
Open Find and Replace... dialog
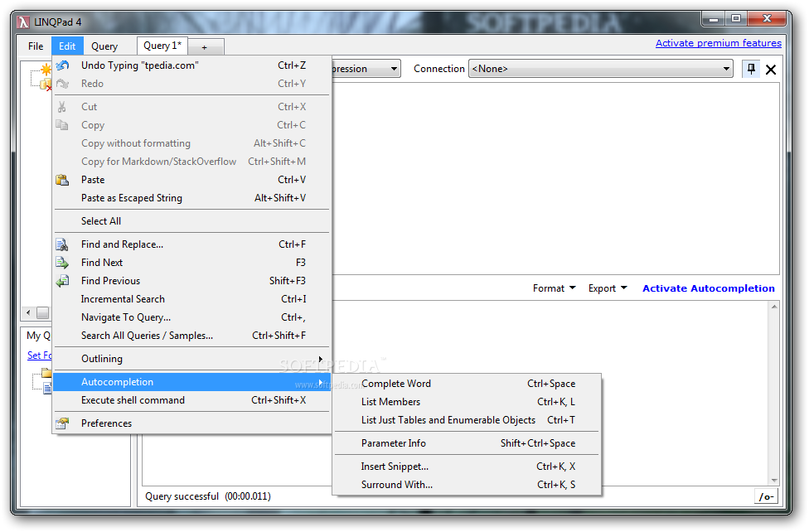point(192,244)
